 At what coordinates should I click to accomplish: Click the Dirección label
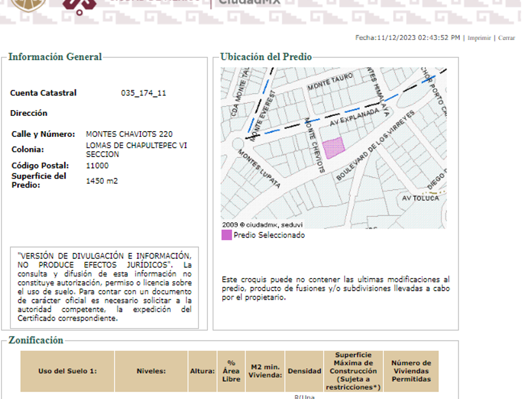coord(29,113)
